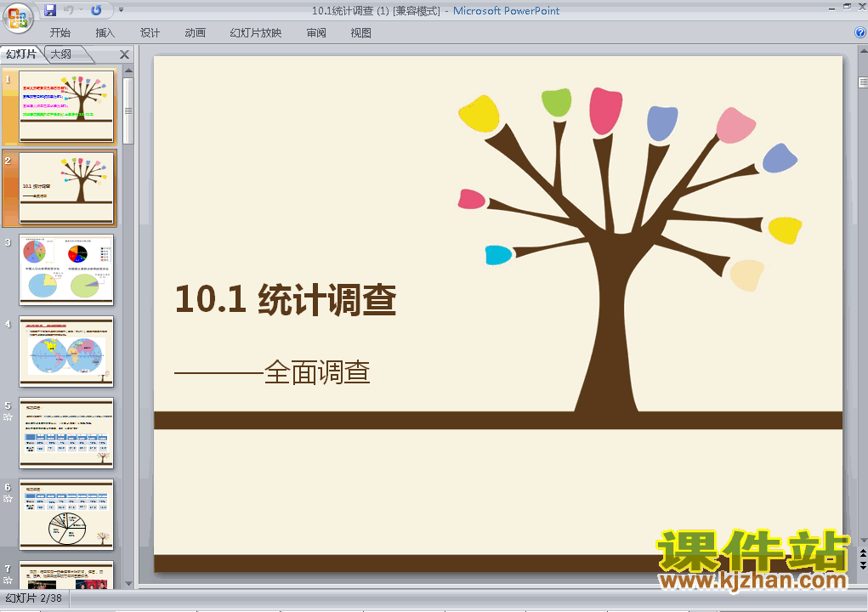
Task: Click main slide area scroll down arrow
Action: click(863, 540)
